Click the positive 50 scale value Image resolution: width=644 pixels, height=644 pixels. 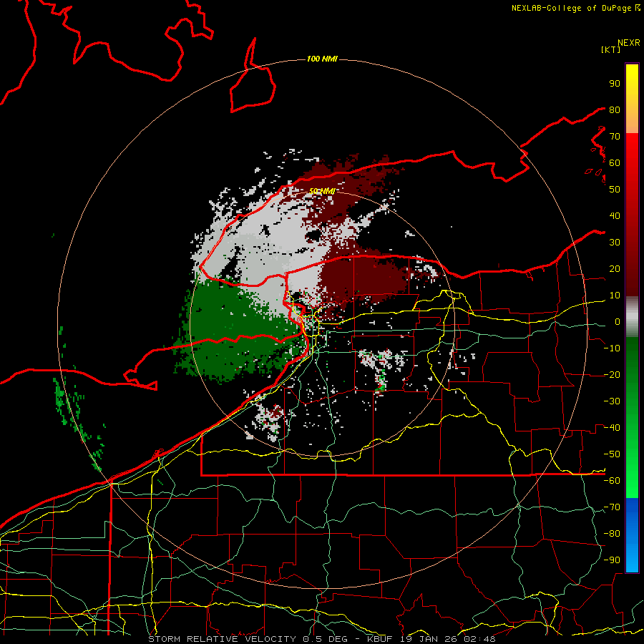(615, 190)
